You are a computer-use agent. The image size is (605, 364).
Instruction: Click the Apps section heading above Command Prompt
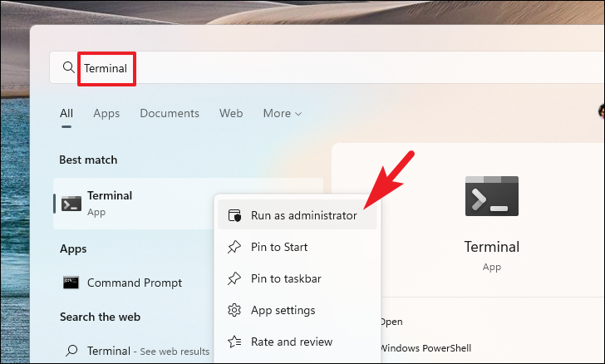coord(73,249)
